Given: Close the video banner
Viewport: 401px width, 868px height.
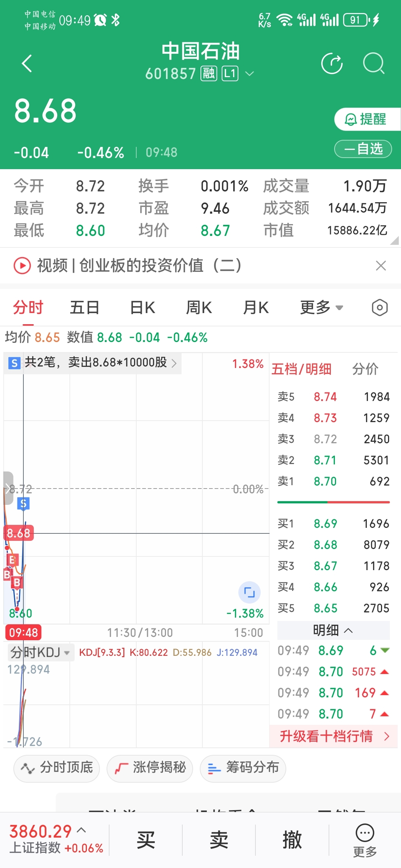Looking at the screenshot, I should 381,266.
